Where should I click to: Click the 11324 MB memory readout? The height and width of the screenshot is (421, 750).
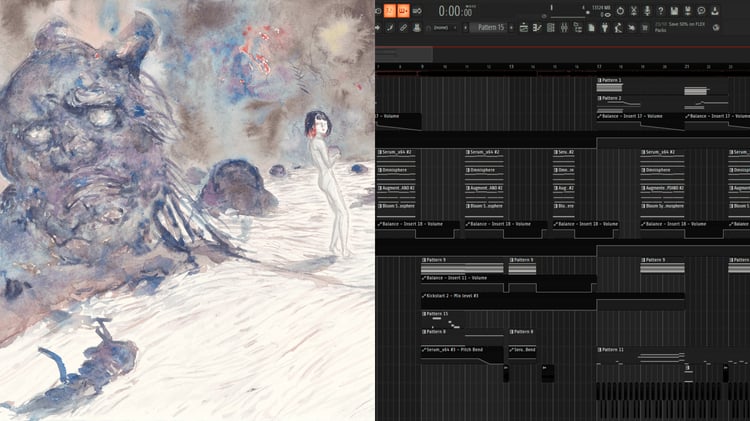coord(601,8)
